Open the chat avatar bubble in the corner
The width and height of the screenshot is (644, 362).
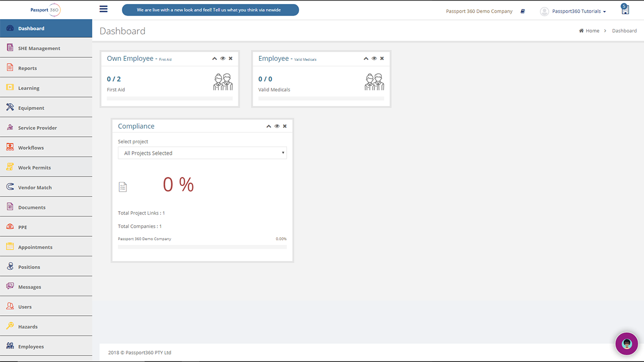click(x=627, y=344)
